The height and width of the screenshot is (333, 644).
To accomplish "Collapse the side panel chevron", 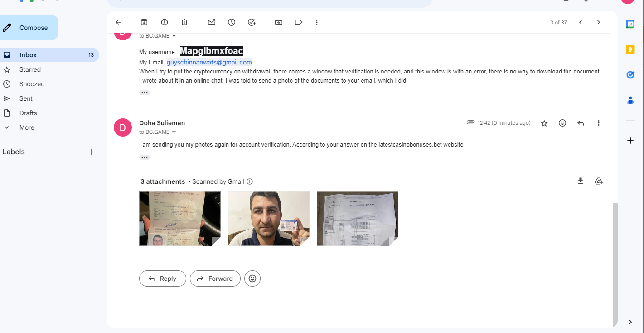I will tap(630, 322).
